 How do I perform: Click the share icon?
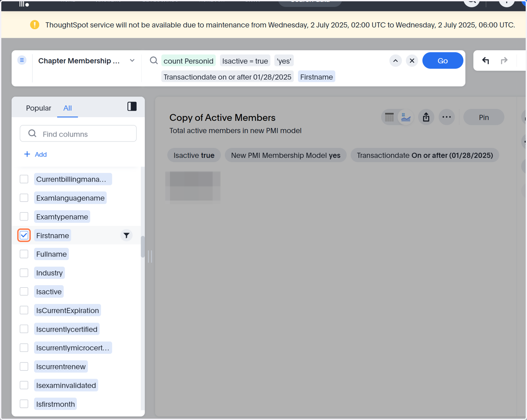pos(426,117)
